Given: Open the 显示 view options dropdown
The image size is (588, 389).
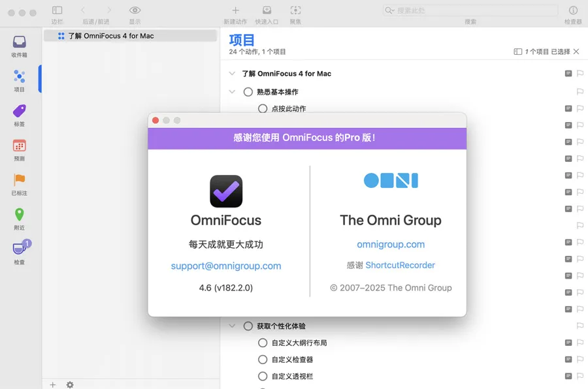Looking at the screenshot, I should click(135, 10).
